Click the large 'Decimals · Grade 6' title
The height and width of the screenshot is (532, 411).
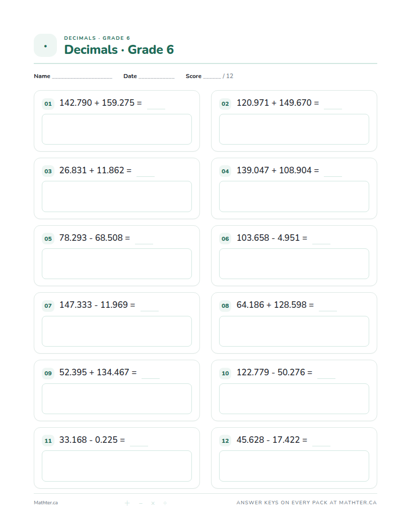(119, 49)
